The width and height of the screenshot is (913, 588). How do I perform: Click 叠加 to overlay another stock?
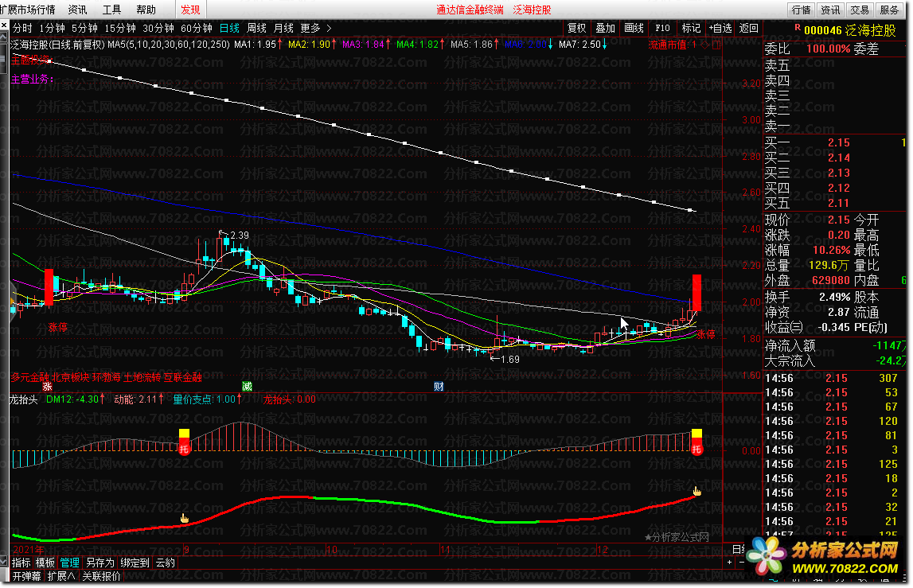606,28
